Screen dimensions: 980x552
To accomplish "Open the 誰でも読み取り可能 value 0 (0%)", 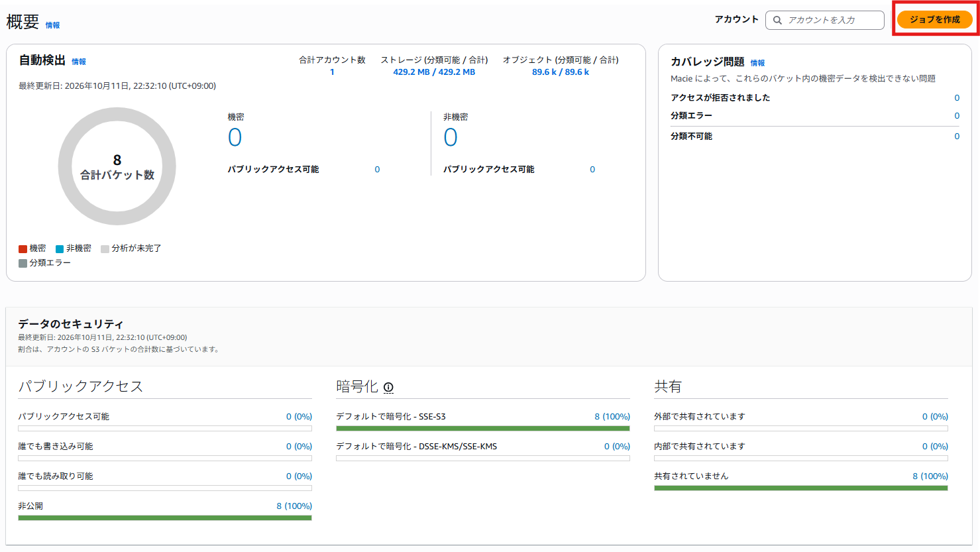I will (x=299, y=476).
